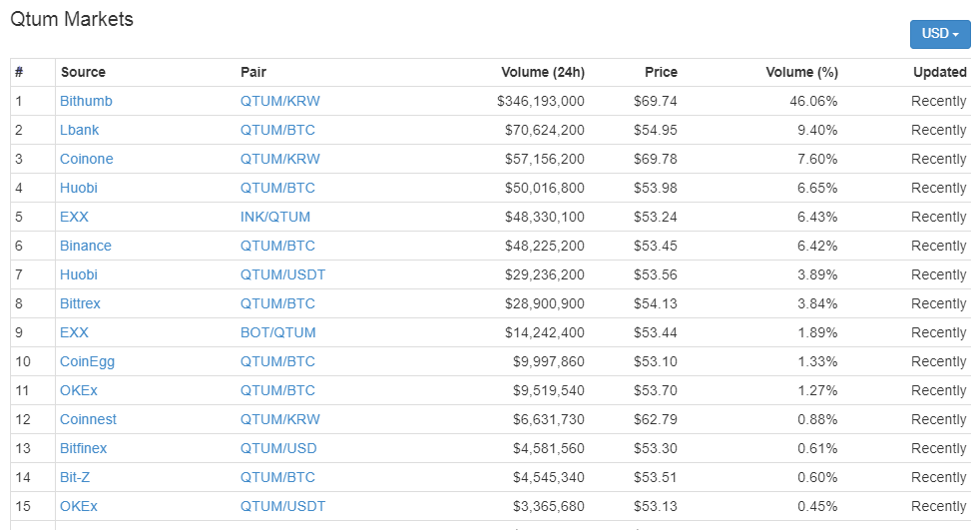Open CoinEgg's QTUM/BTC pair link

point(277,362)
